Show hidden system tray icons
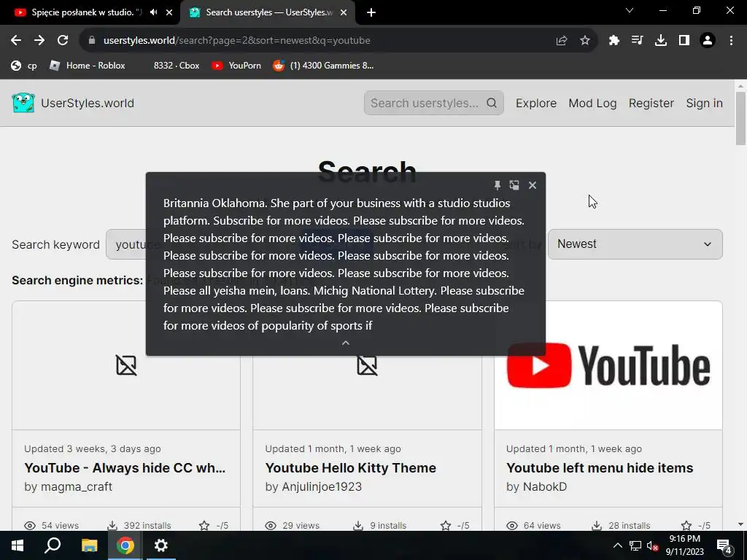 tap(617, 545)
